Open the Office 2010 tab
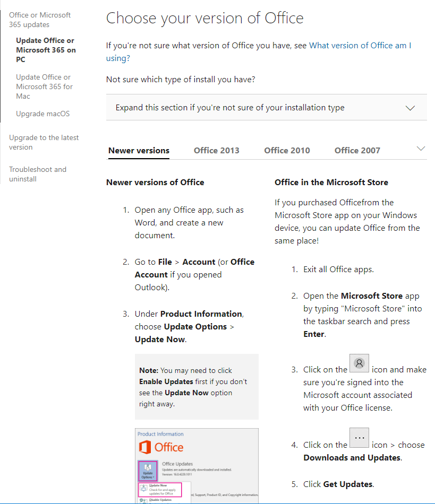This screenshot has width=435, height=504. click(x=287, y=150)
